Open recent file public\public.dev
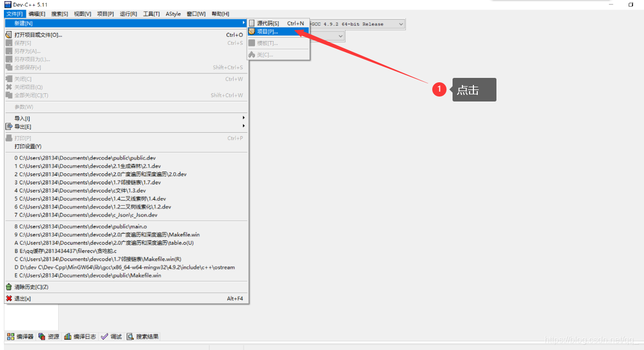644x350 pixels. pyautogui.click(x=126, y=158)
